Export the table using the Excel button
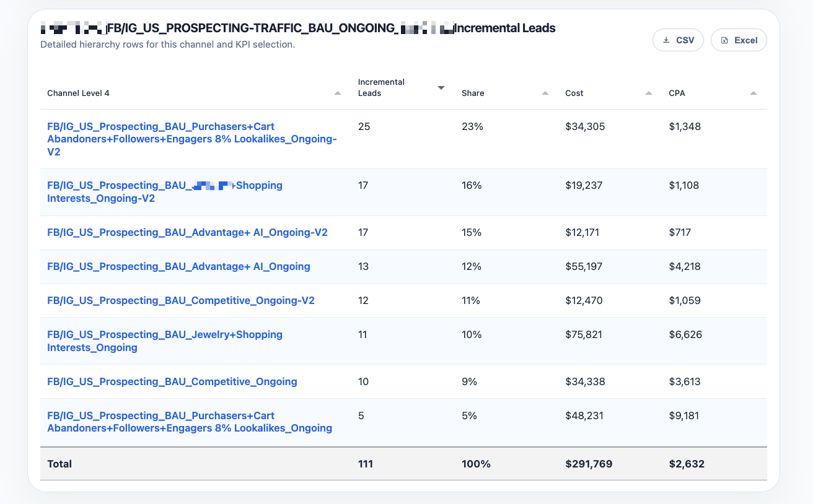813x504 pixels. [739, 40]
